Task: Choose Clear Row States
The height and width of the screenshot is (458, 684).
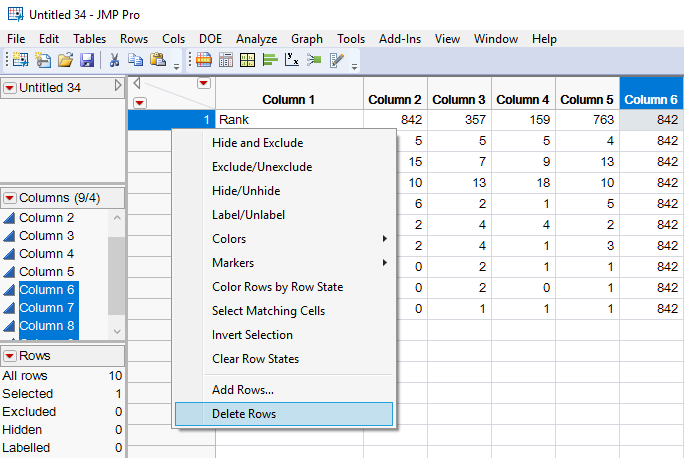Action: coord(284,359)
